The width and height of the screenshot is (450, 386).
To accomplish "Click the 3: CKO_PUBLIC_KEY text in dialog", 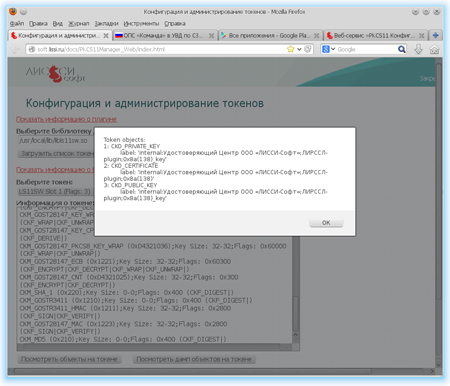I will tap(130, 185).
